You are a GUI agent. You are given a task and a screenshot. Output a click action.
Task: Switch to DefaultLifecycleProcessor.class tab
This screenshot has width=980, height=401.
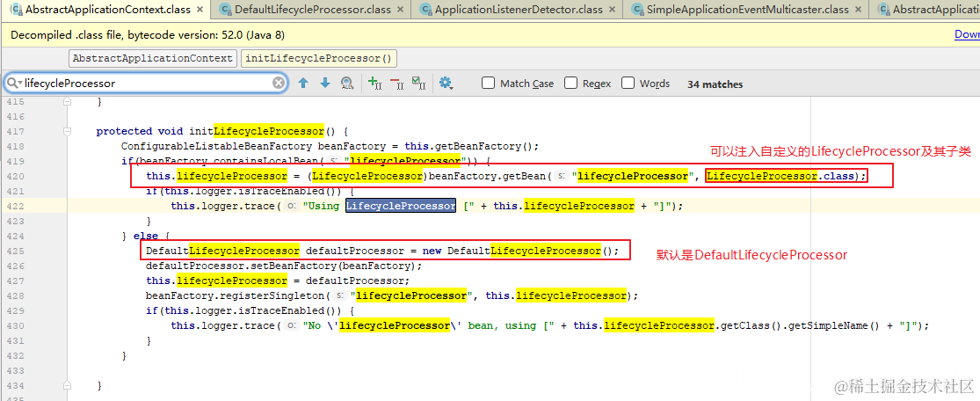pyautogui.click(x=313, y=10)
